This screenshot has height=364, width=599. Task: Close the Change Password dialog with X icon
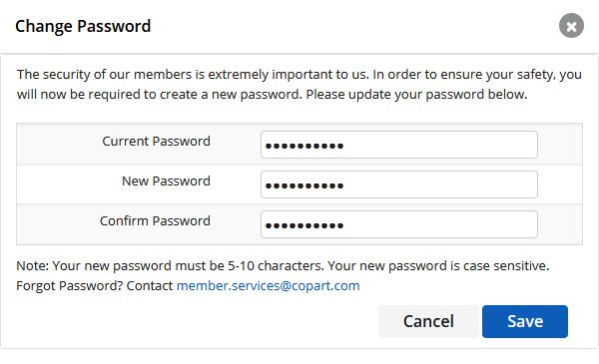[571, 26]
